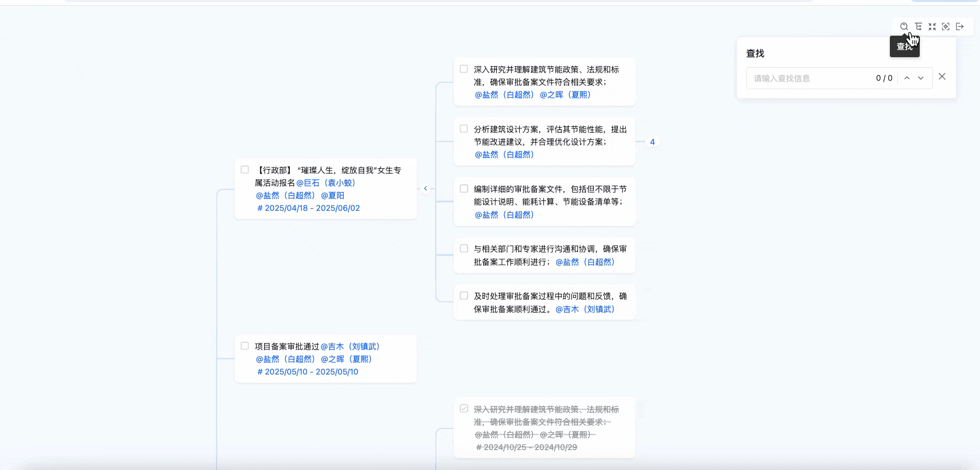This screenshot has width=980, height=470.
Task: Click the struck-through date 2024/10/25 - 2024/10/29
Action: 526,447
